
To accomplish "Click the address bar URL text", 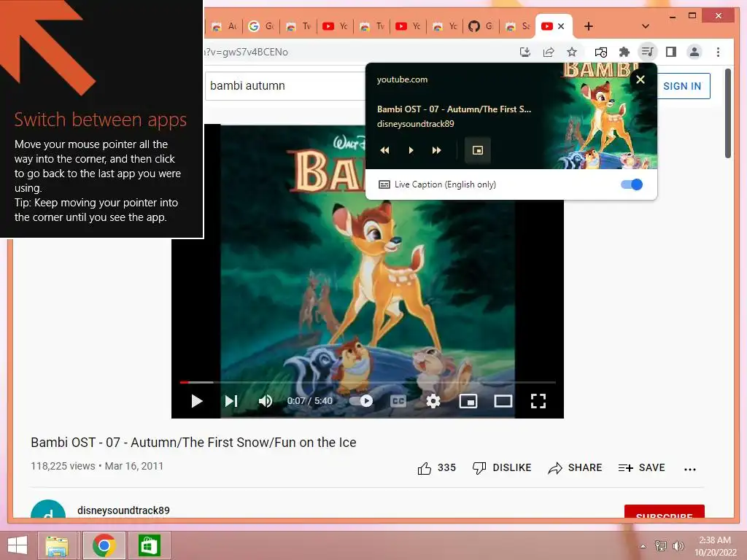I will [x=247, y=52].
